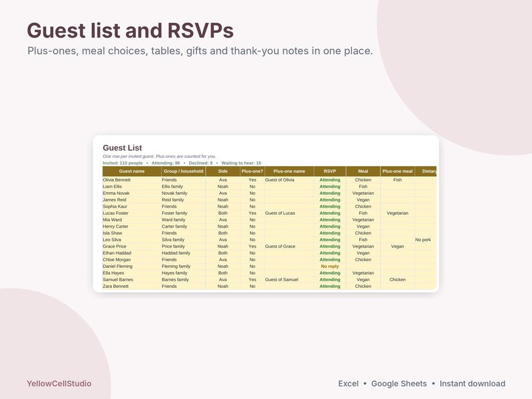Click the "Plus-one meal" column header

(x=397, y=171)
